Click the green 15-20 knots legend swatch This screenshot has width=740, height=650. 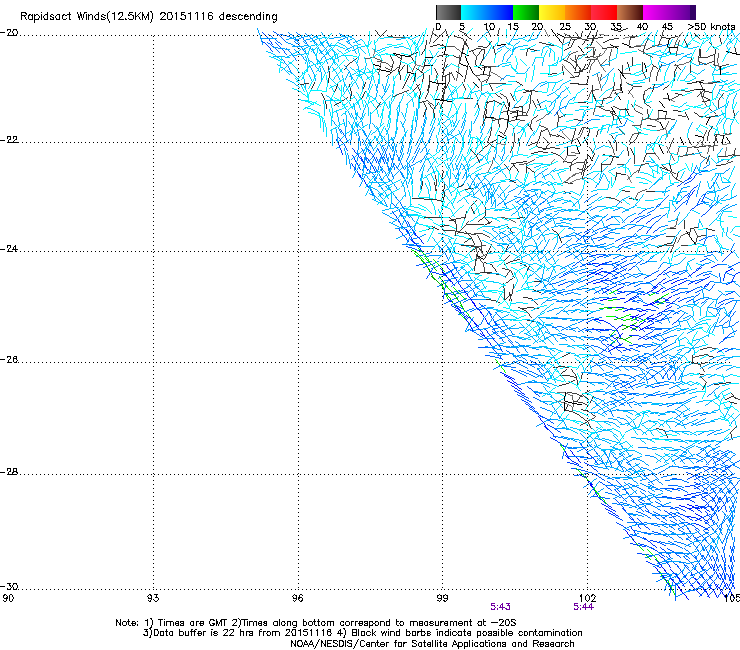(x=526, y=12)
